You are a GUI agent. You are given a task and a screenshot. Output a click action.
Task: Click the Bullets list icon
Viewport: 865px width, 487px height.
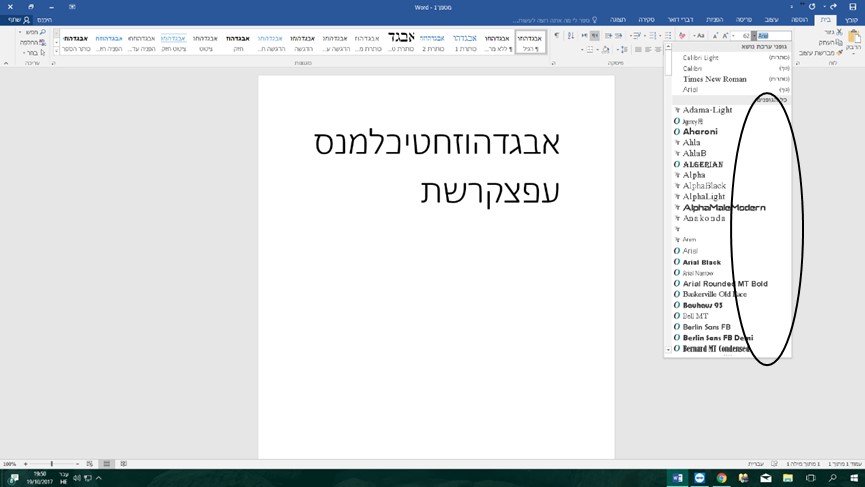point(668,36)
